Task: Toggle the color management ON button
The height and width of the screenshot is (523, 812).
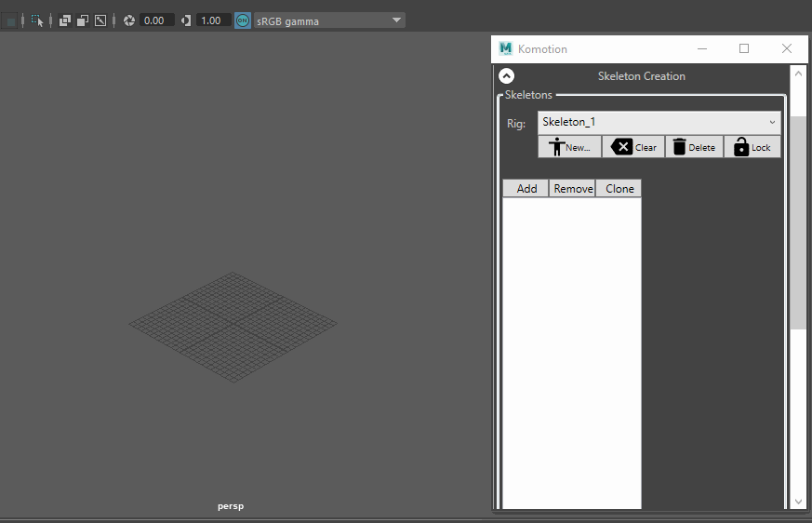Action: (x=243, y=20)
